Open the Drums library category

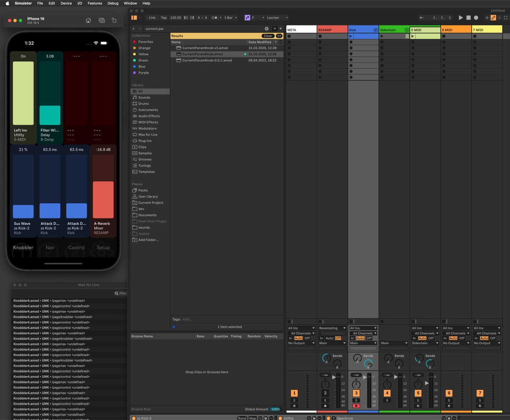[x=144, y=104]
